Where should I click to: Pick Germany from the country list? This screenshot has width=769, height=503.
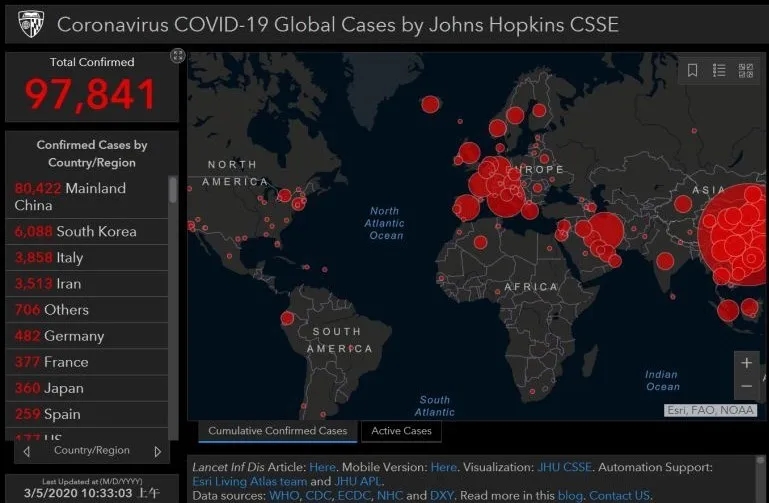pyautogui.click(x=59, y=336)
